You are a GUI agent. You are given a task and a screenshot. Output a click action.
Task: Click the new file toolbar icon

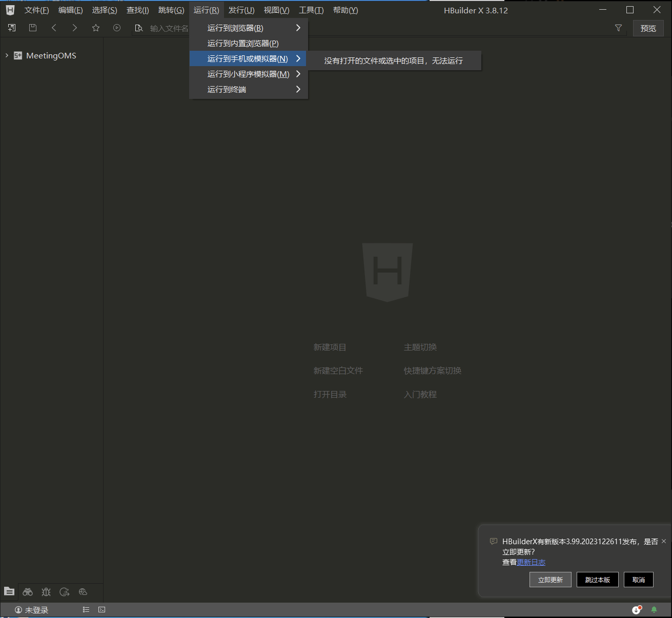pos(12,28)
